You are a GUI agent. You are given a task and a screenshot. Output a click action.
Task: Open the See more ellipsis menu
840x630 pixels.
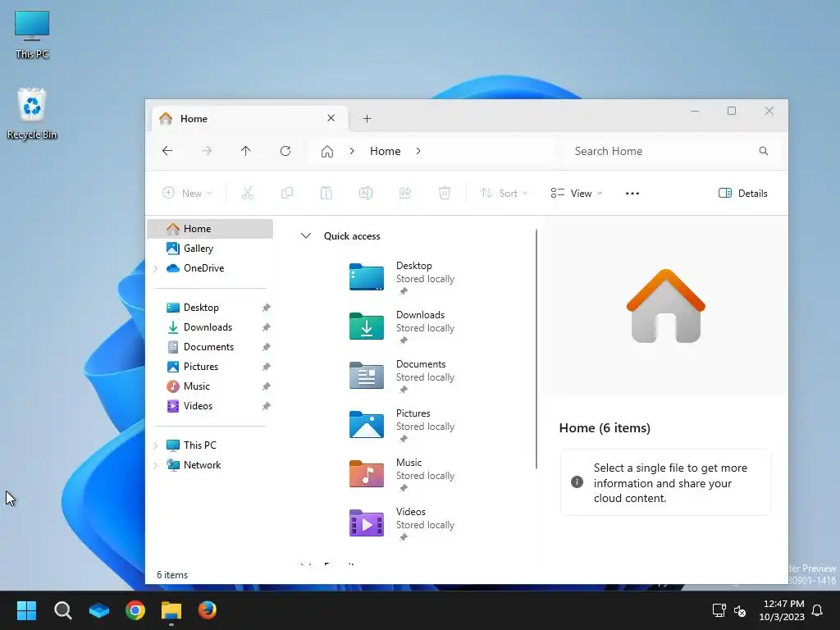(x=632, y=194)
